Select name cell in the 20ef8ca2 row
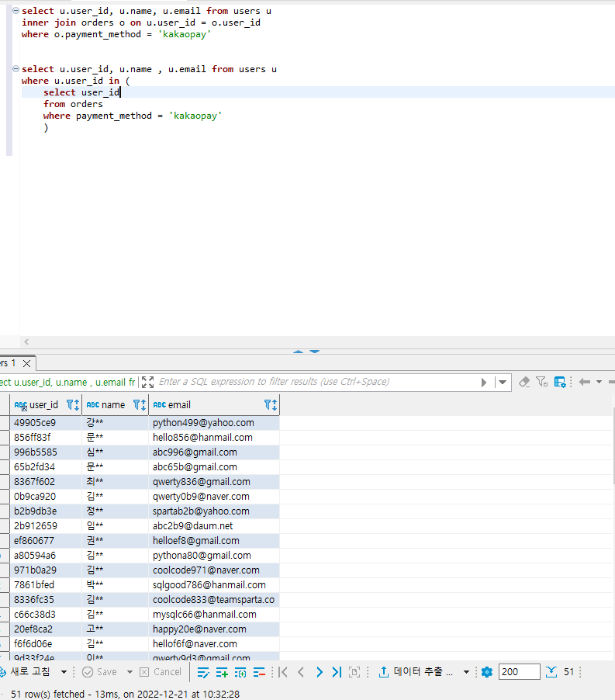The image size is (615, 700). point(116,629)
